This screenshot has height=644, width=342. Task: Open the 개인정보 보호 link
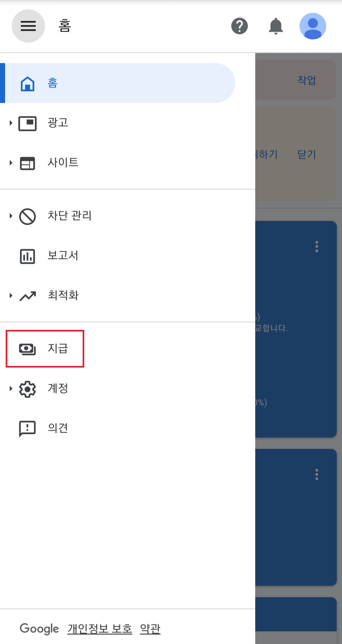pyautogui.click(x=100, y=629)
